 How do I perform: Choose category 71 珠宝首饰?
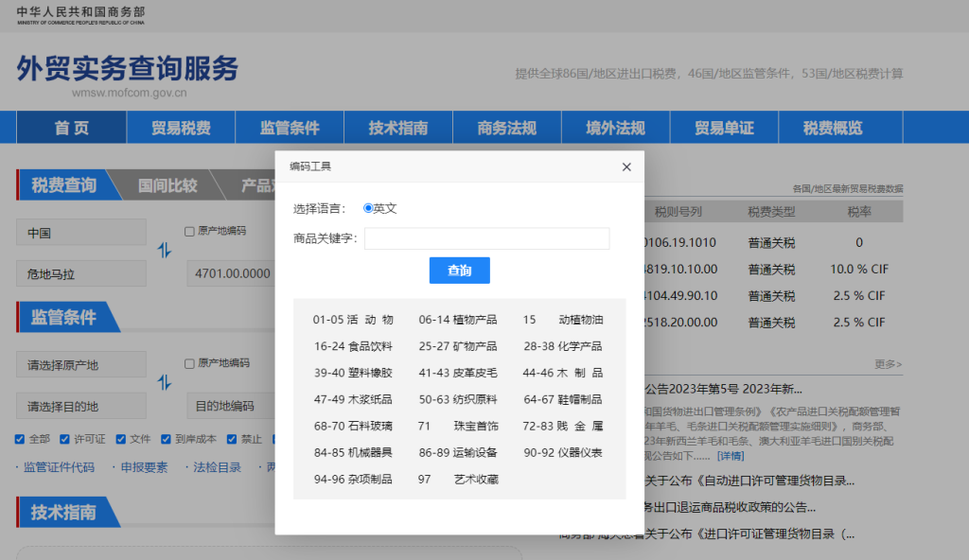pyautogui.click(x=457, y=426)
